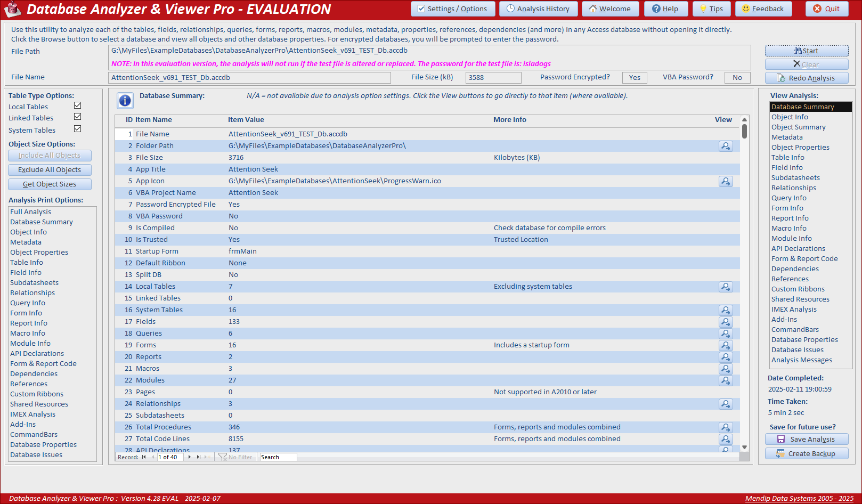This screenshot has height=504, width=862.
Task: Click view icon for Fields row
Action: pyautogui.click(x=726, y=322)
